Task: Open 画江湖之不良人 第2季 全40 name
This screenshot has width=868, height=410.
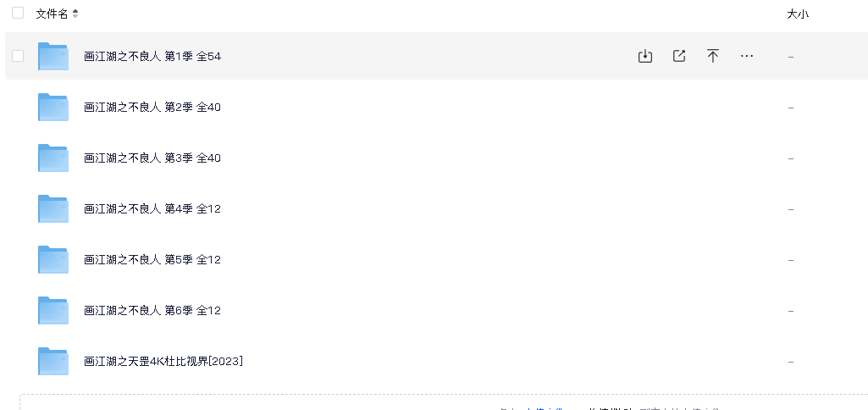Action: click(x=152, y=107)
